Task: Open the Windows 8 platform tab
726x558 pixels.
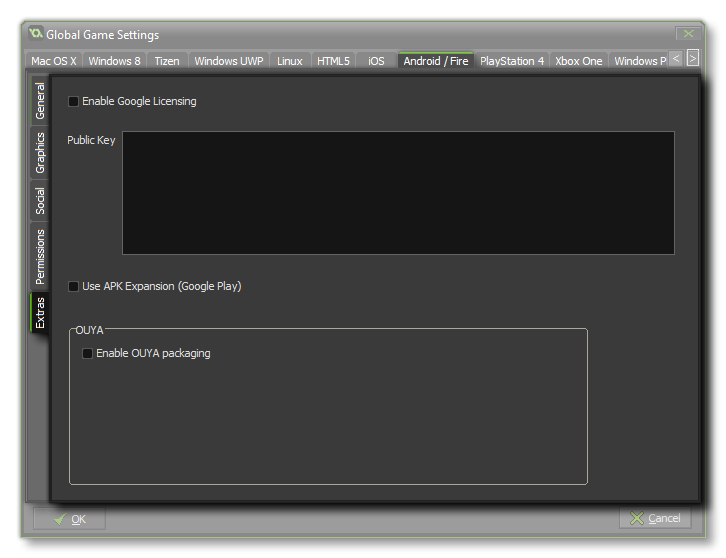Action: pos(114,61)
